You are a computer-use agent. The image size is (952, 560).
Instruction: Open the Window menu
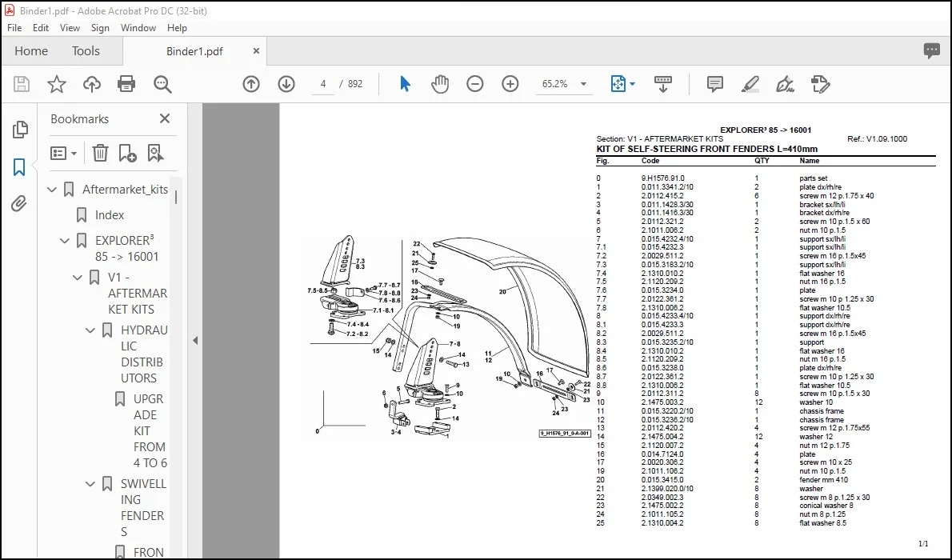pyautogui.click(x=138, y=28)
